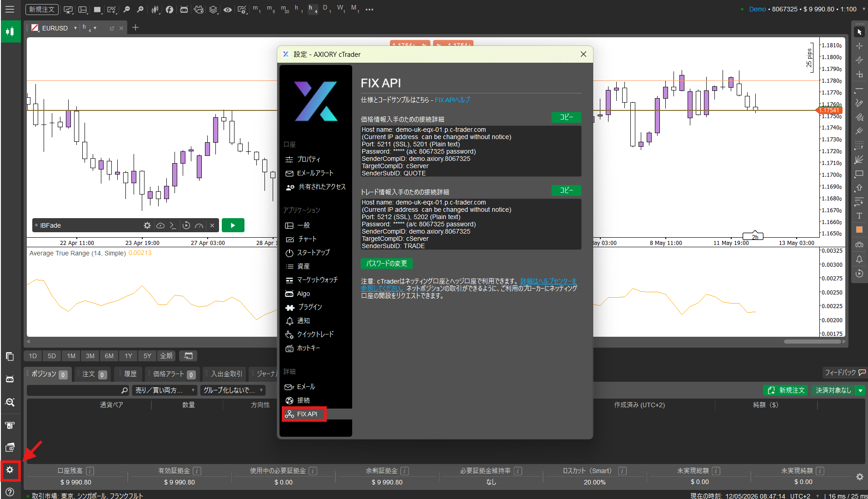Click the price alert bell tool
This screenshot has height=499, width=868.
tap(859, 259)
